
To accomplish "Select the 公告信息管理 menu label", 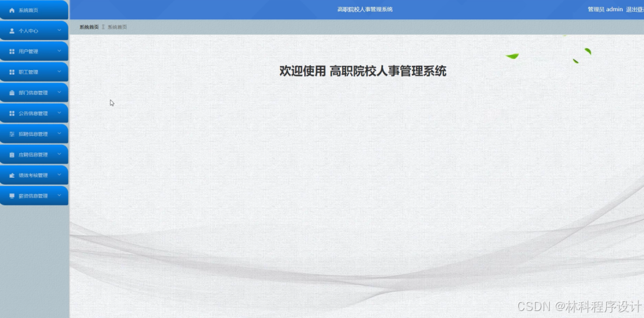I will (x=33, y=114).
